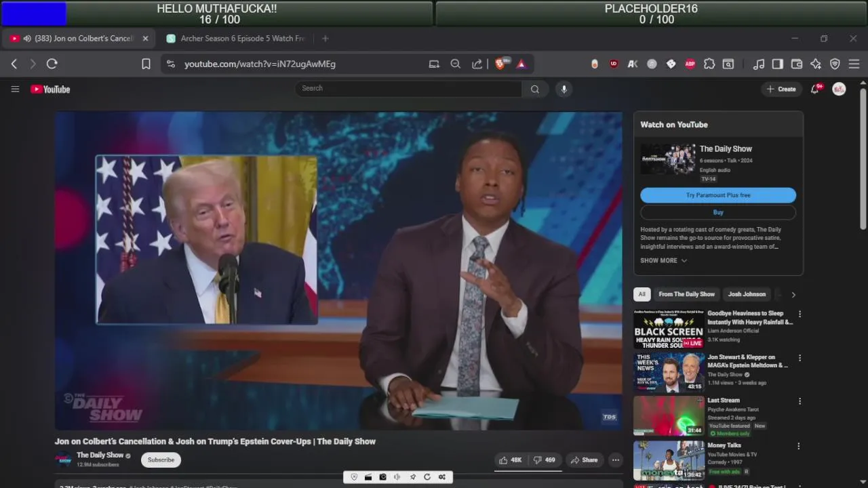Image resolution: width=868 pixels, height=488 pixels.
Task: Select From The Daily Show chip
Action: [686, 294]
